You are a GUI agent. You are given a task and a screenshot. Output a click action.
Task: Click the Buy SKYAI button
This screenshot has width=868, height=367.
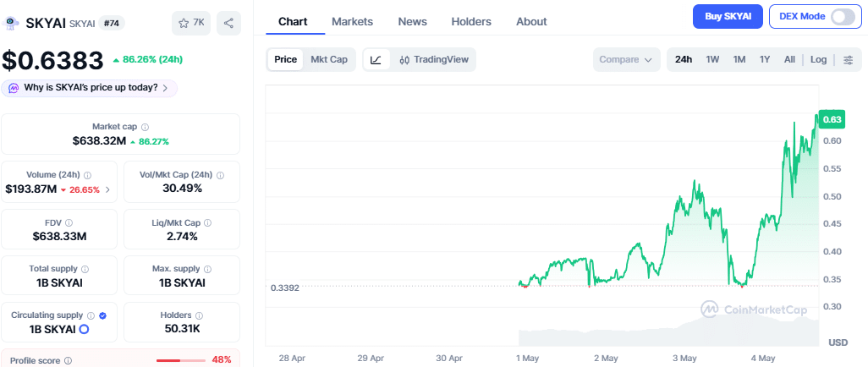[728, 17]
